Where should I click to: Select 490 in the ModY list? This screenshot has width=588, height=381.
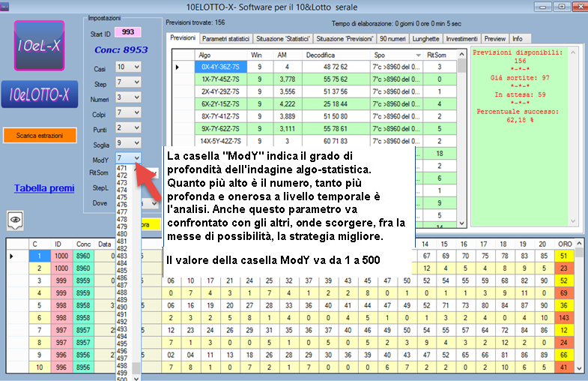coord(122,307)
